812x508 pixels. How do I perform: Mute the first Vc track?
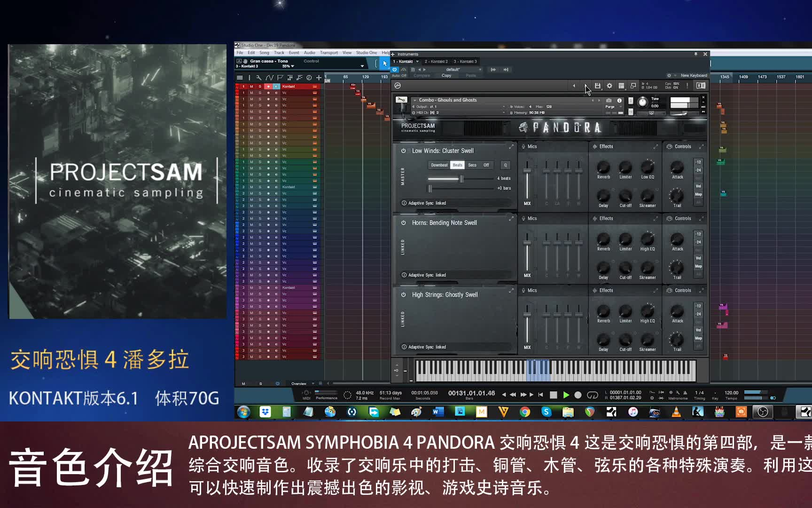[250, 93]
